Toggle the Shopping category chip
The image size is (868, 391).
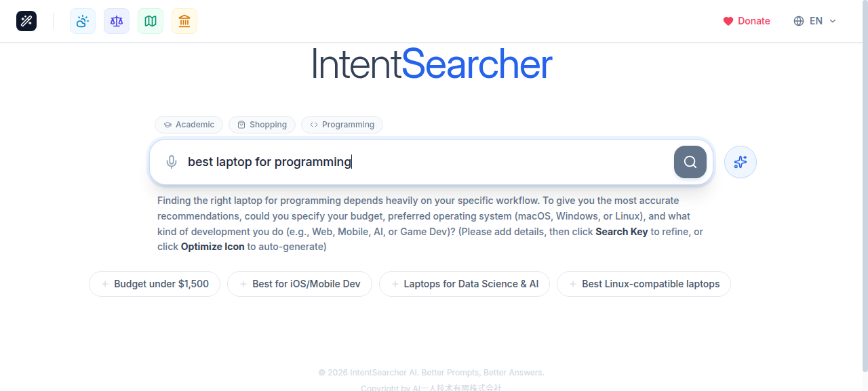click(x=262, y=124)
